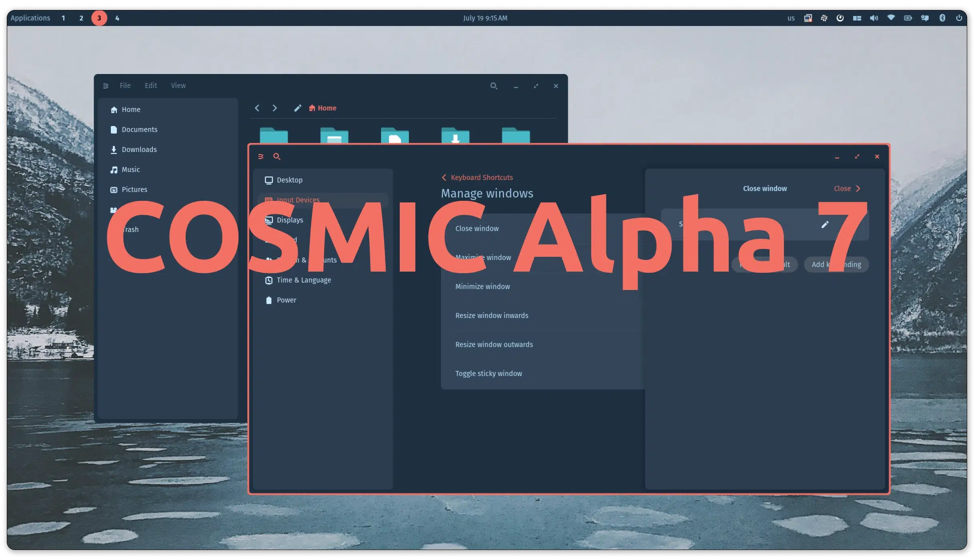Screen dimensions: 974x560
Task: Open the notifications applet
Action: coord(925,18)
